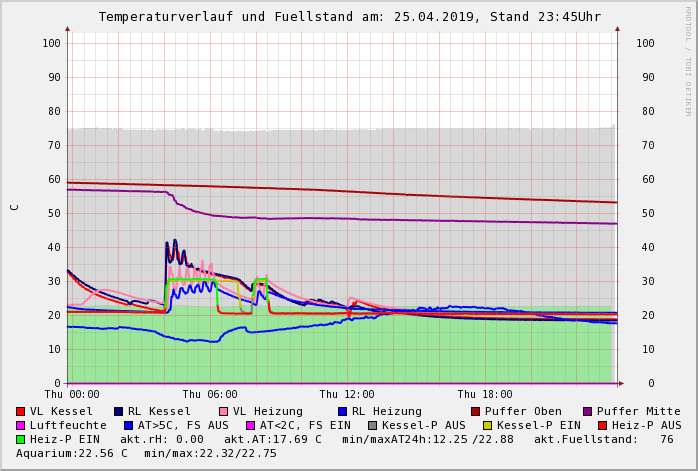Image resolution: width=698 pixels, height=471 pixels.
Task: Click the 'Thu 18:00' time axis label
Action: click(485, 395)
